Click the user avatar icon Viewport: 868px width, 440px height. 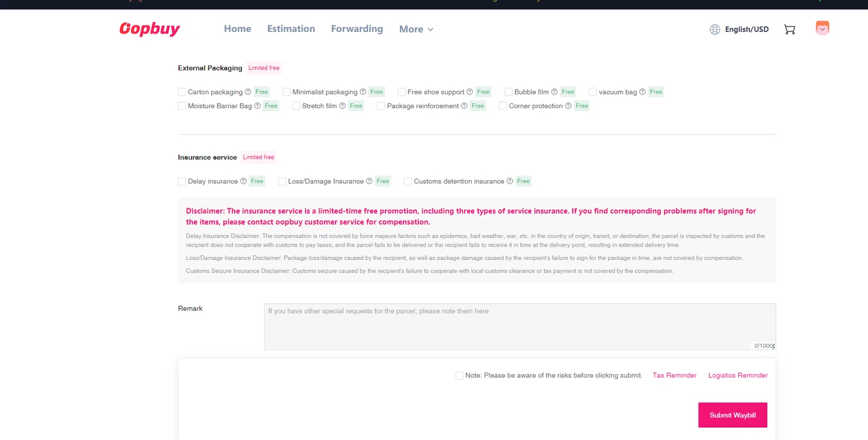point(822,28)
